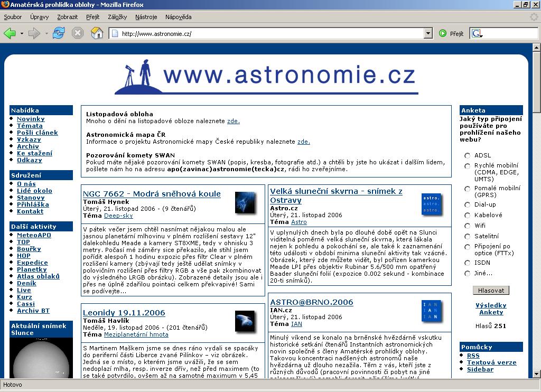Open the Přihláška link

[x=33, y=204]
